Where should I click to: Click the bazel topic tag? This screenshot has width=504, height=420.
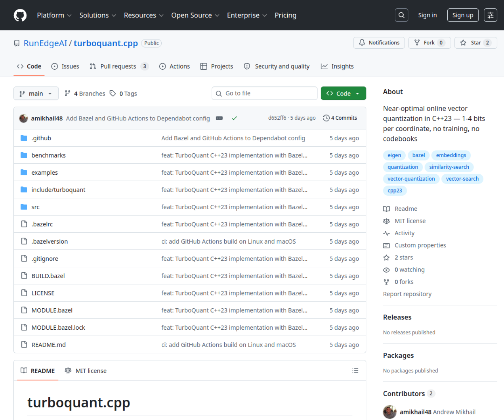[x=419, y=155]
